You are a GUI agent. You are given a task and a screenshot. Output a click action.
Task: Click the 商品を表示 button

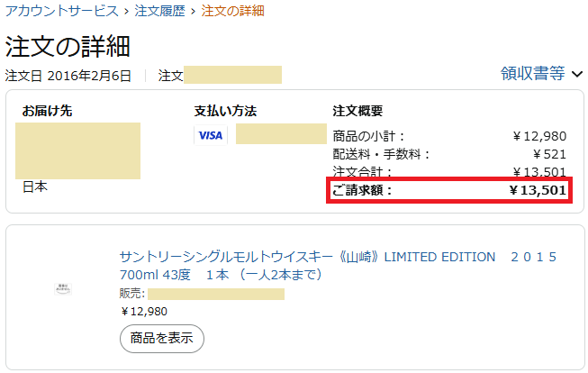tap(162, 339)
